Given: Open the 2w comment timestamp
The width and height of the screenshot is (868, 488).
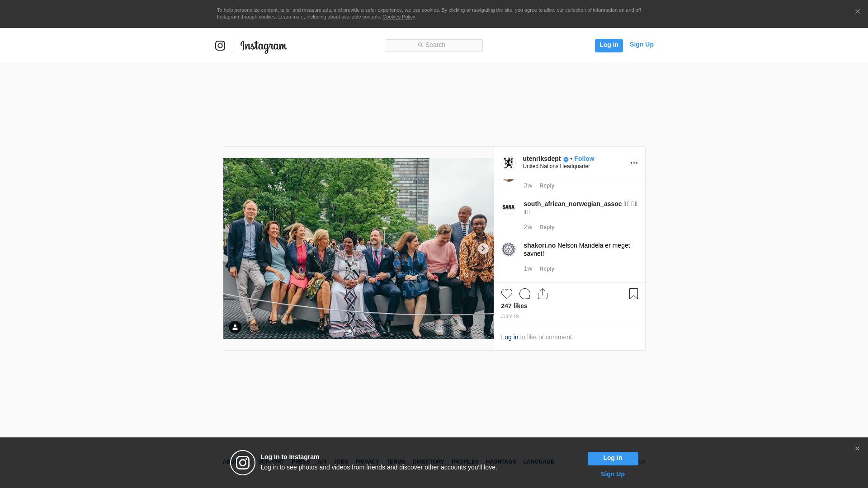Looking at the screenshot, I should 528,227.
